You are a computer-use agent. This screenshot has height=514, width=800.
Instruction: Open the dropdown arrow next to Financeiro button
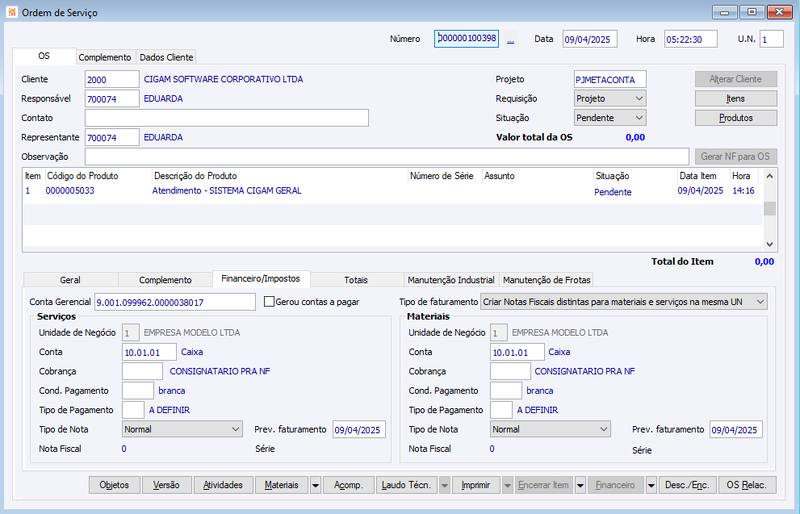pyautogui.click(x=651, y=485)
